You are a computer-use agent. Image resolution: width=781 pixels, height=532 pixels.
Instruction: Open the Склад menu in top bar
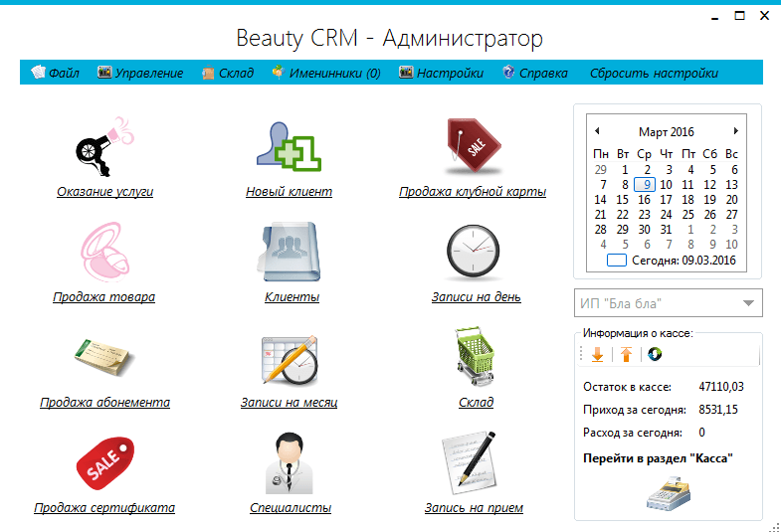click(228, 73)
